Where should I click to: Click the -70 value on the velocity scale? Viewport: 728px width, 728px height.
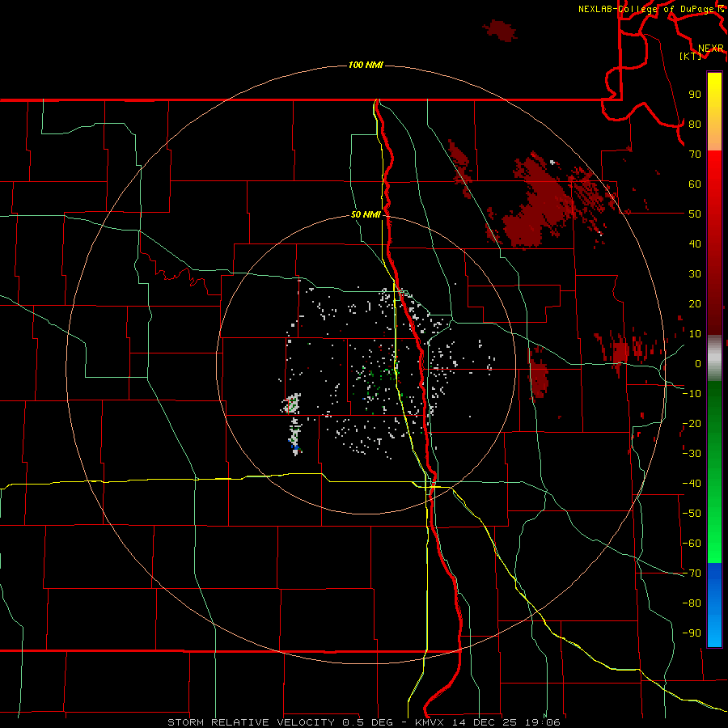click(x=692, y=574)
